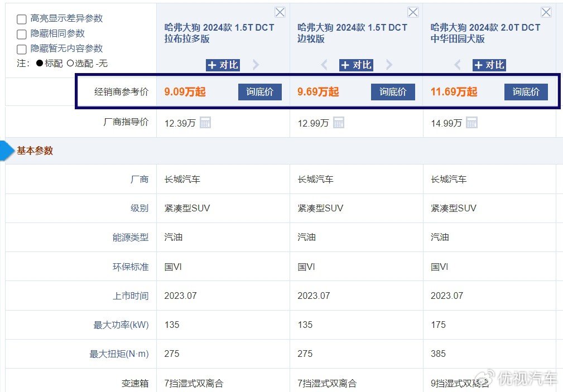Click 询底价 for the 9.69万起 model
Viewport: 563px width, 392px height.
[x=393, y=92]
